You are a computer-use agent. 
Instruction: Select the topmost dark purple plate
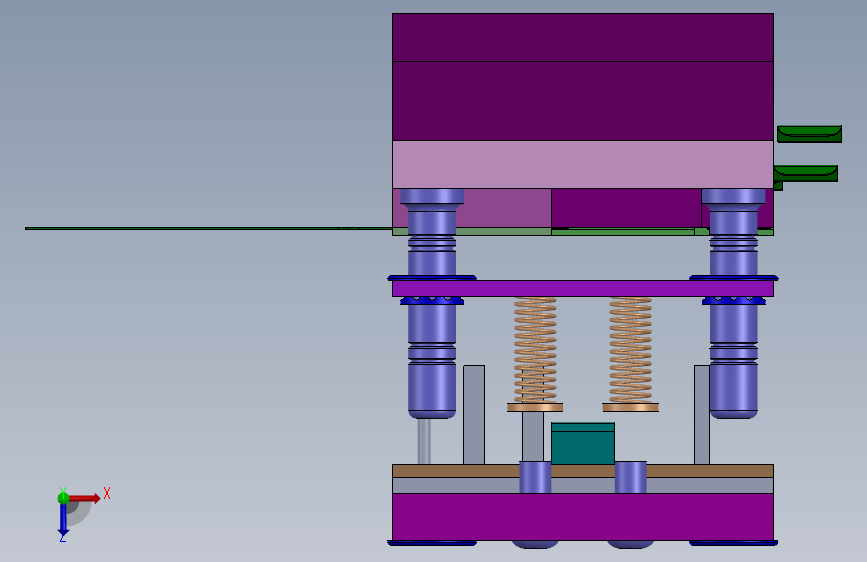click(x=583, y=37)
